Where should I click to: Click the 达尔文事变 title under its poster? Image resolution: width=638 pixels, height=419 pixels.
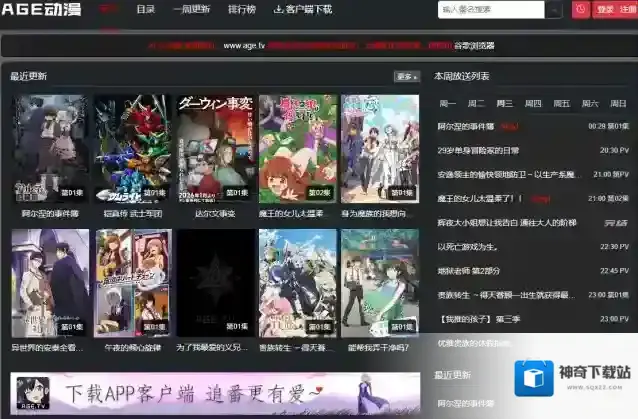[215, 214]
